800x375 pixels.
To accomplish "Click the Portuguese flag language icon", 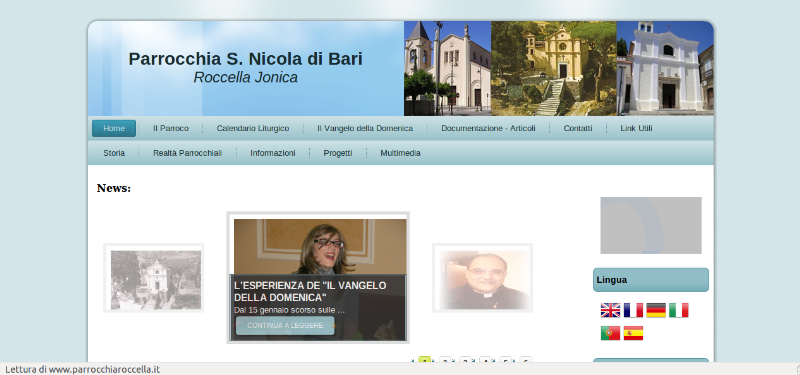I will pyautogui.click(x=610, y=333).
